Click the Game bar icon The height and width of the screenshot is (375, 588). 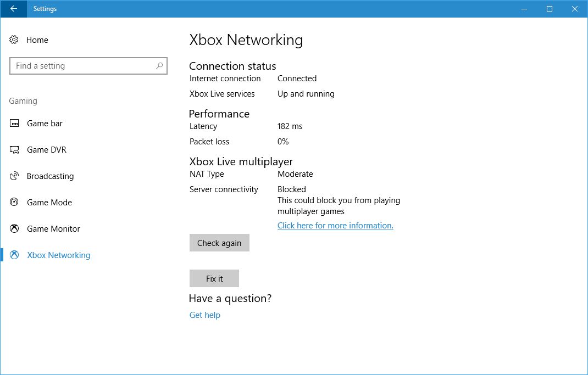[14, 123]
